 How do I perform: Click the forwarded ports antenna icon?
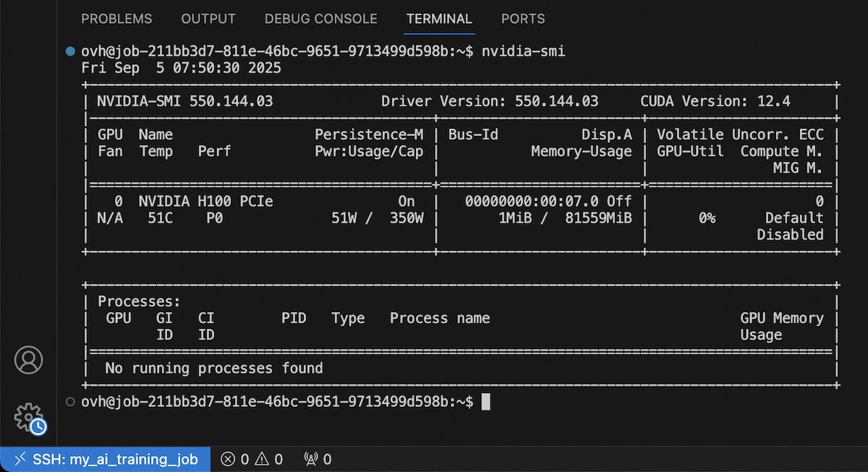pyautogui.click(x=311, y=459)
